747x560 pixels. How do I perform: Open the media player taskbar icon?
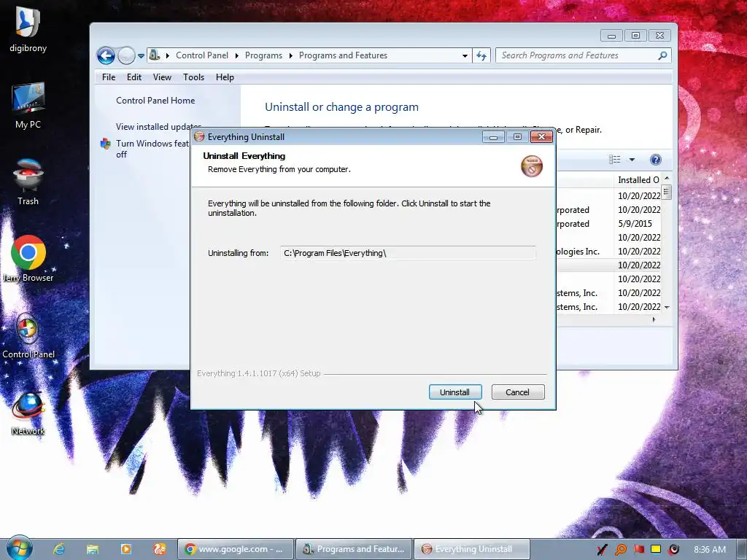[125, 549]
